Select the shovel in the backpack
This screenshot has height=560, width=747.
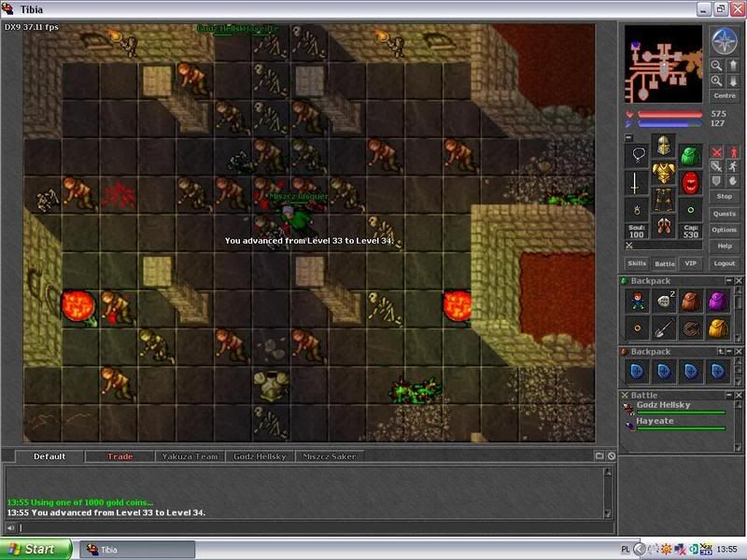click(x=664, y=329)
